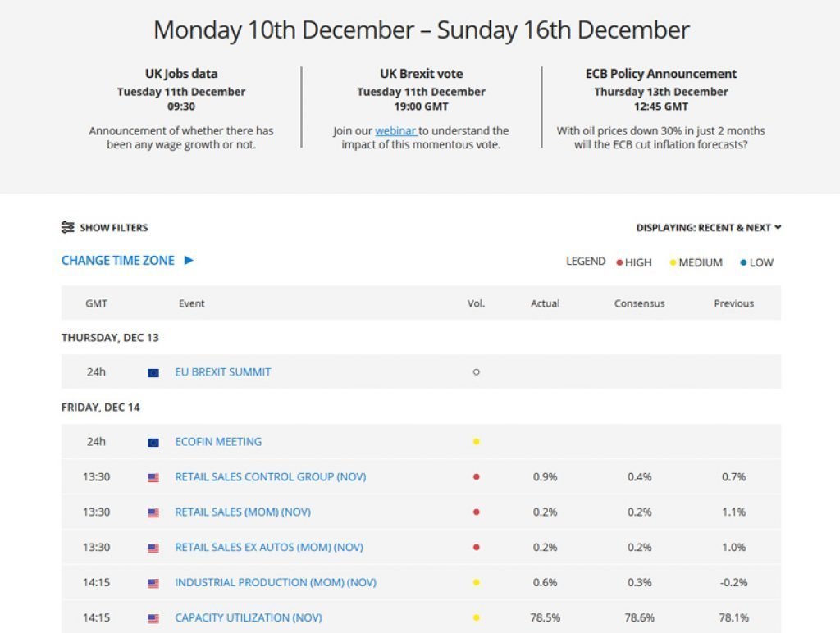This screenshot has height=633, width=840.
Task: Open the Show Filters sliders icon
Action: click(67, 227)
